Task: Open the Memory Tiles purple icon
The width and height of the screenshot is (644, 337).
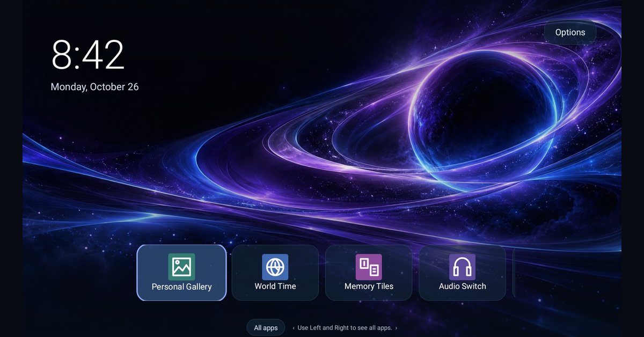Action: 369,267
